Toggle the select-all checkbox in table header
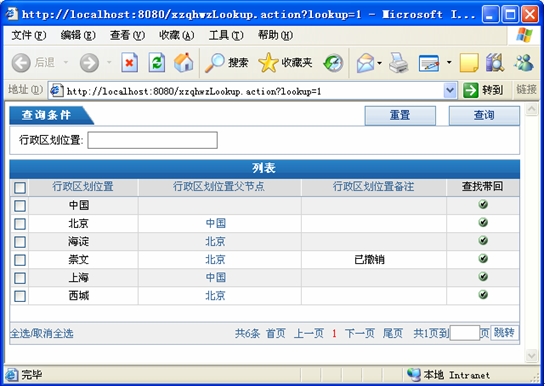 click(x=20, y=188)
